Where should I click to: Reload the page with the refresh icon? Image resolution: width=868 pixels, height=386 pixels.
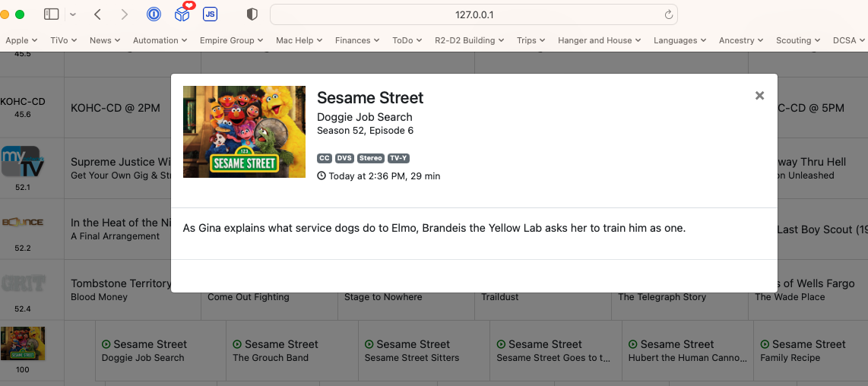pos(669,14)
